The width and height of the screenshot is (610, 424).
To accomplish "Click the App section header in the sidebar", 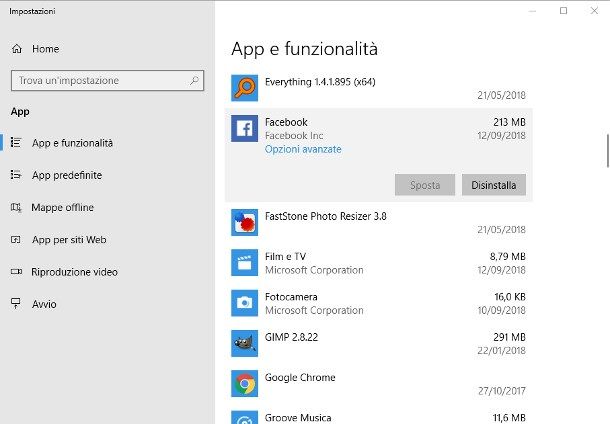I will 20,112.
